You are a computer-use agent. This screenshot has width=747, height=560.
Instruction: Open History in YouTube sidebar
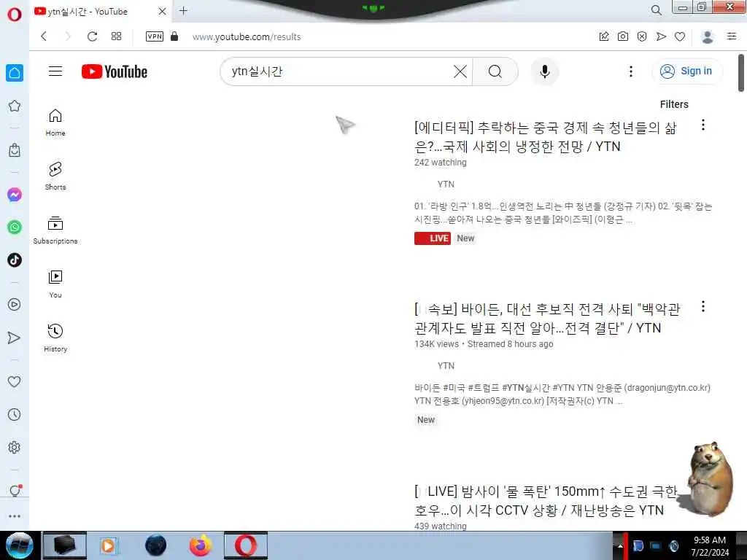click(55, 338)
